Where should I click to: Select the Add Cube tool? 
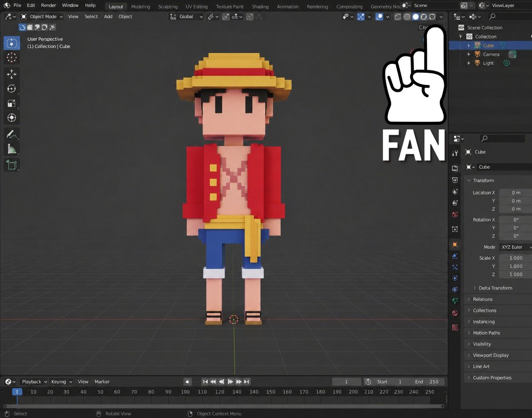click(x=12, y=165)
